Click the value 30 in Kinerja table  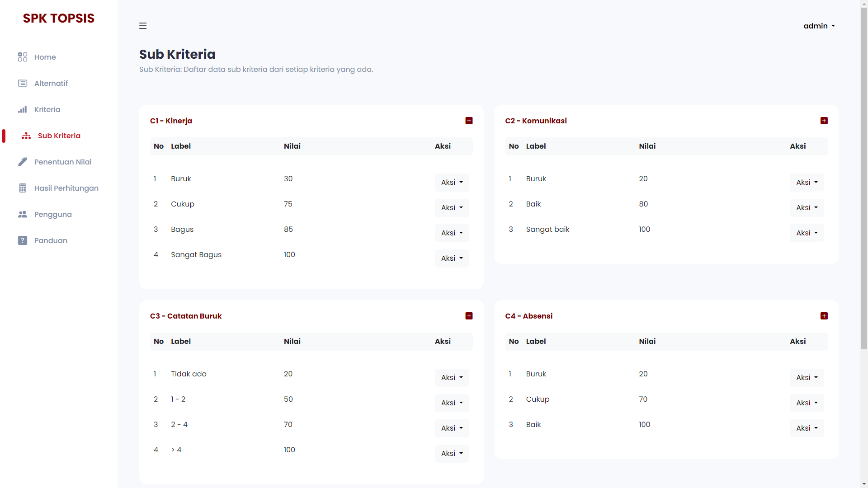pos(288,179)
